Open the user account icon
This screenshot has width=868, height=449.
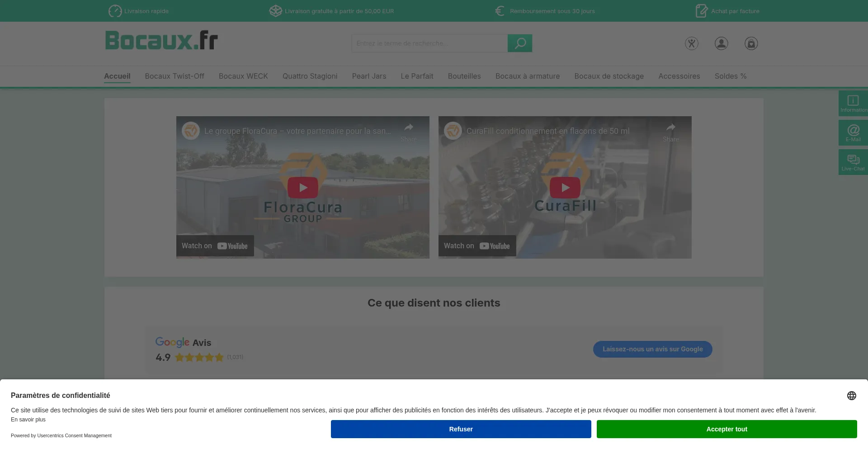coord(721,43)
